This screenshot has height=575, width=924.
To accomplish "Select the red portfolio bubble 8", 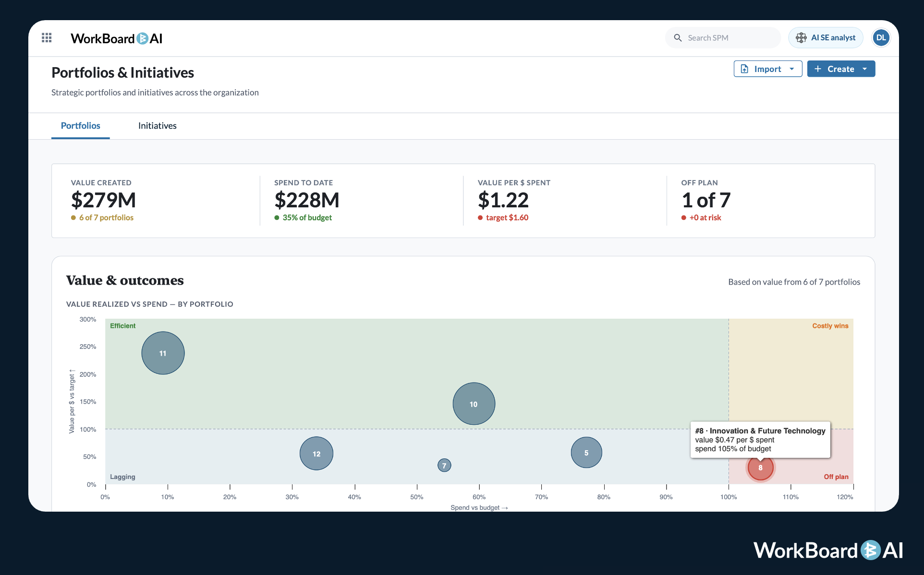I will [760, 468].
